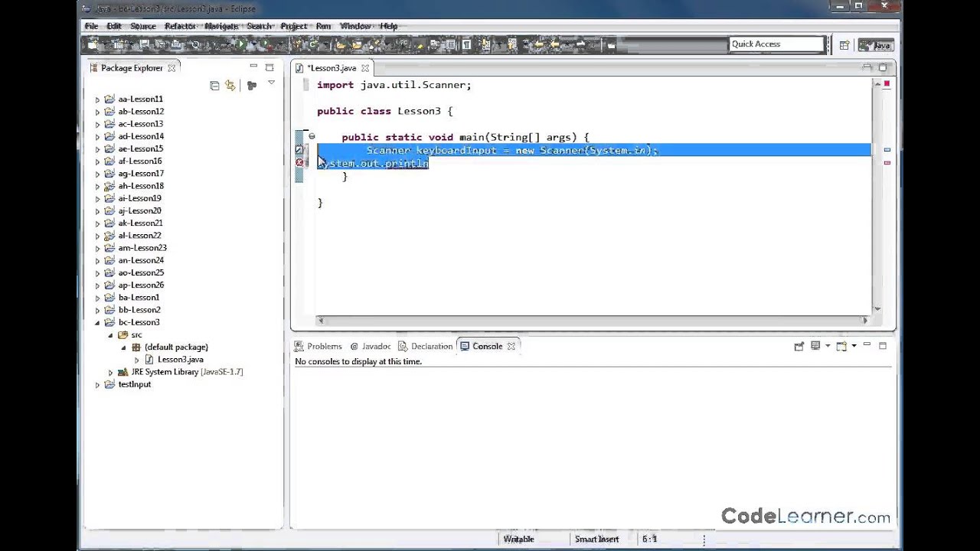Screen dimensions: 980x551
Task: Collapse the main method fold marker
Action: click(x=312, y=137)
